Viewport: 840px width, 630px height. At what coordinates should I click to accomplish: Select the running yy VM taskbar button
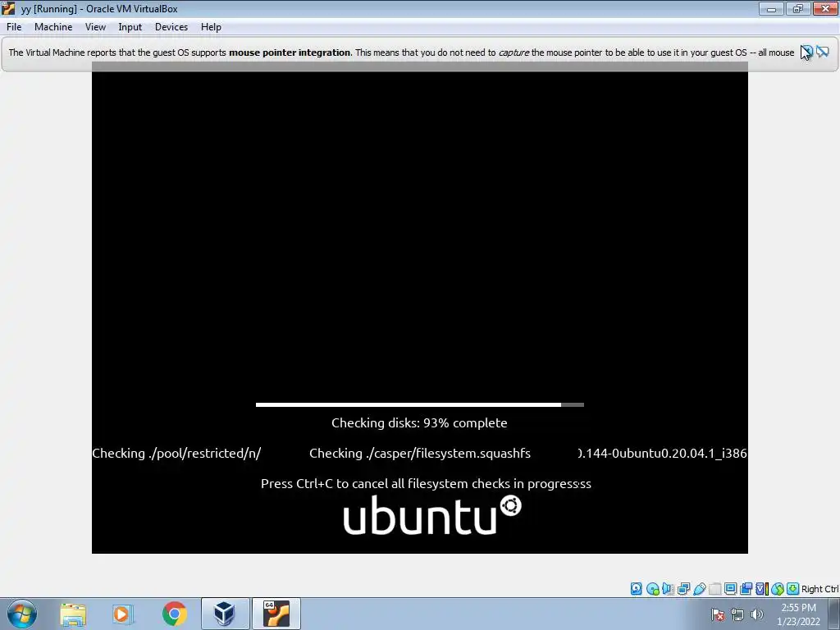click(x=276, y=614)
